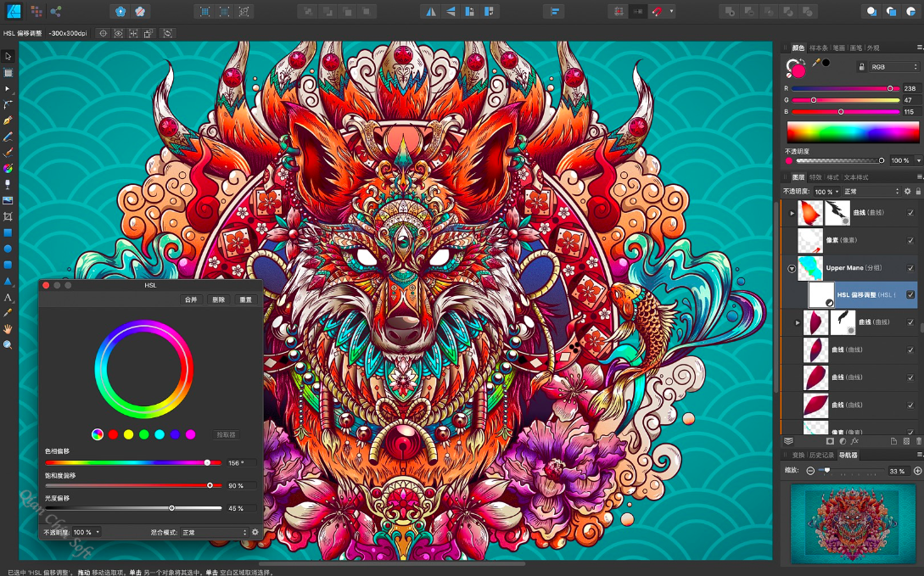Switch to 特效 tab
The width and height of the screenshot is (924, 576).
[x=815, y=177]
